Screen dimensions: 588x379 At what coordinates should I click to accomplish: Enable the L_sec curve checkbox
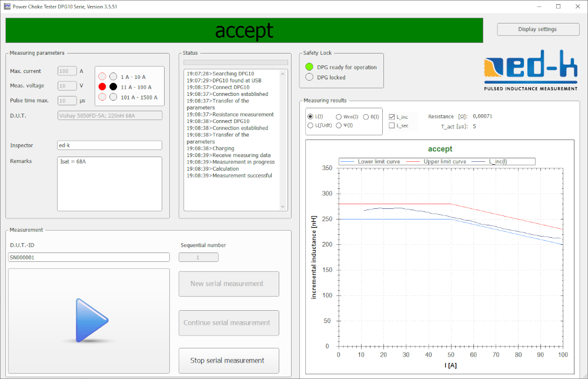coord(392,125)
